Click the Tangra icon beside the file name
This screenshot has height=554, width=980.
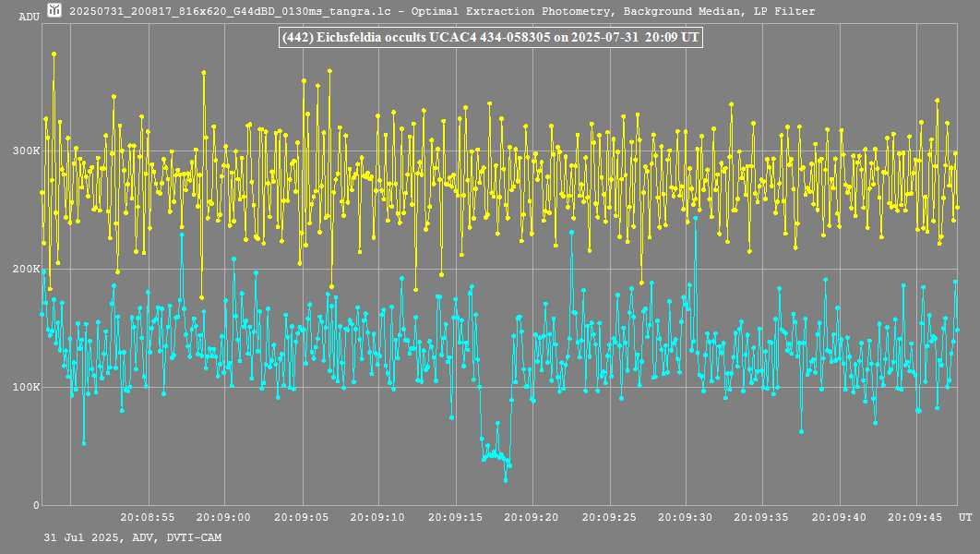(x=55, y=11)
